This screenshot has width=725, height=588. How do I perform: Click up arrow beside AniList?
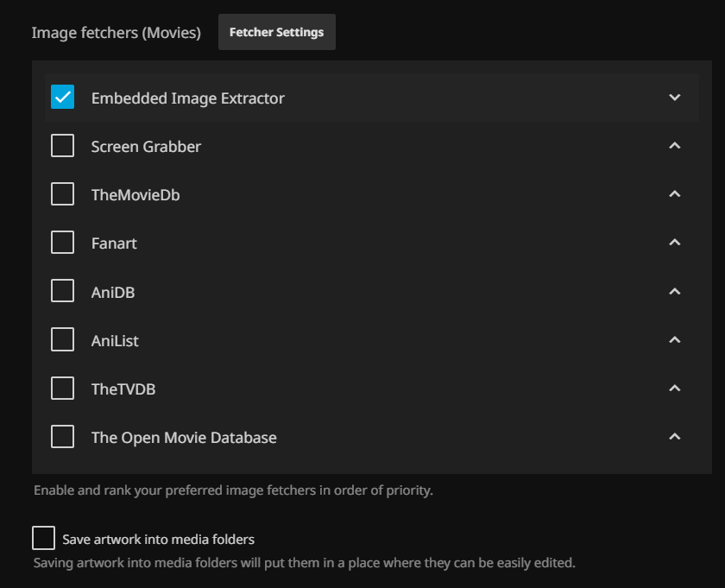(675, 340)
